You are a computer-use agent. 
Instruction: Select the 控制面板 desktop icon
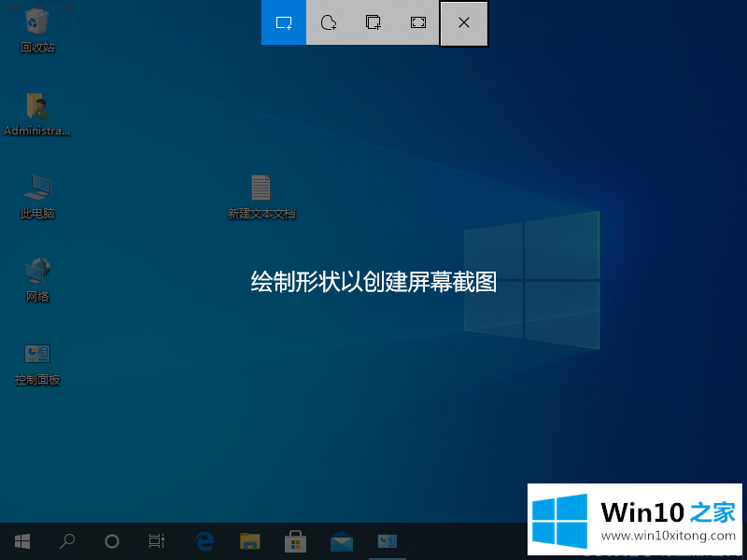click(x=37, y=354)
